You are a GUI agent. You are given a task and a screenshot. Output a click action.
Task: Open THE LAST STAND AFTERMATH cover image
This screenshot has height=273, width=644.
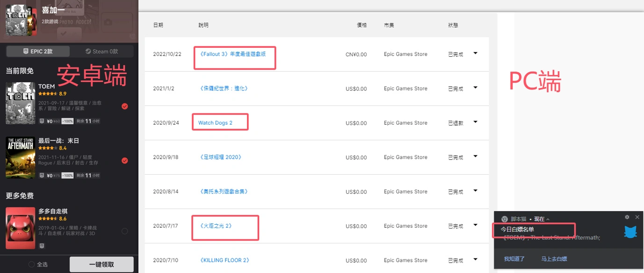tap(21, 158)
